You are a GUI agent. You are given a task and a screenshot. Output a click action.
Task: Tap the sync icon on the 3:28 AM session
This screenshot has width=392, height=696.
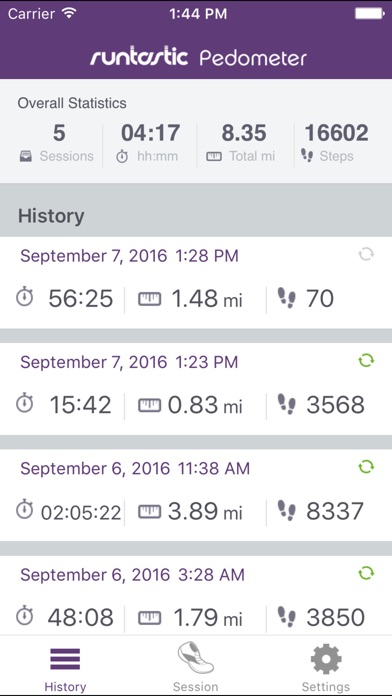coord(366,573)
